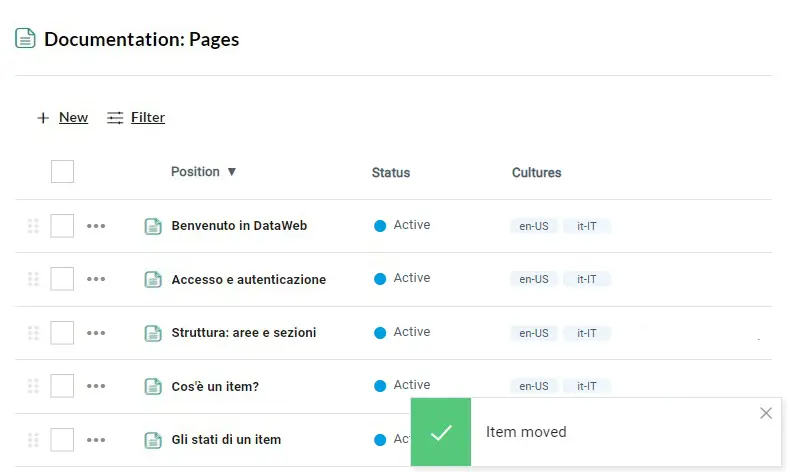Check the box for Struttura: aree e sezioni
The image size is (790, 472).
click(62, 333)
